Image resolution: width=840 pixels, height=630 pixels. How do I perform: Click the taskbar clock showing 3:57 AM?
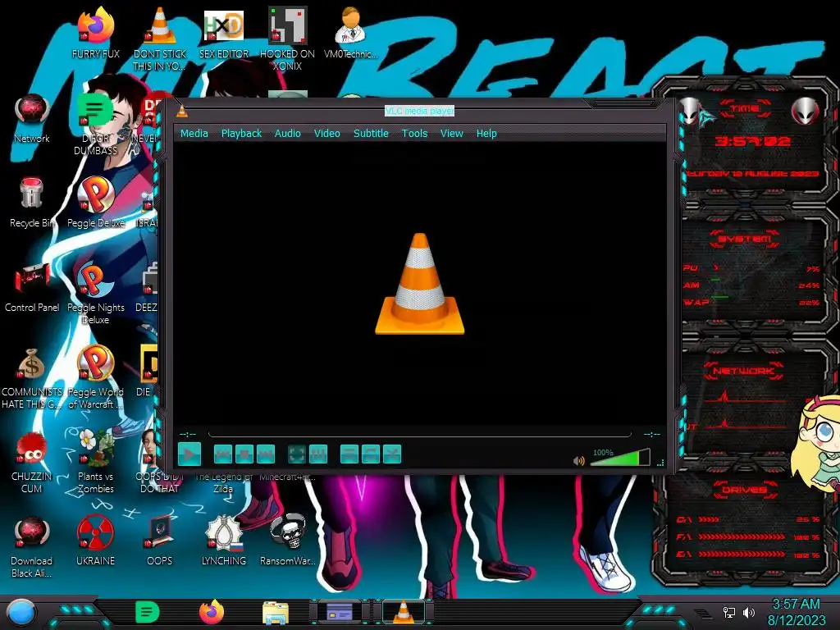tap(796, 612)
